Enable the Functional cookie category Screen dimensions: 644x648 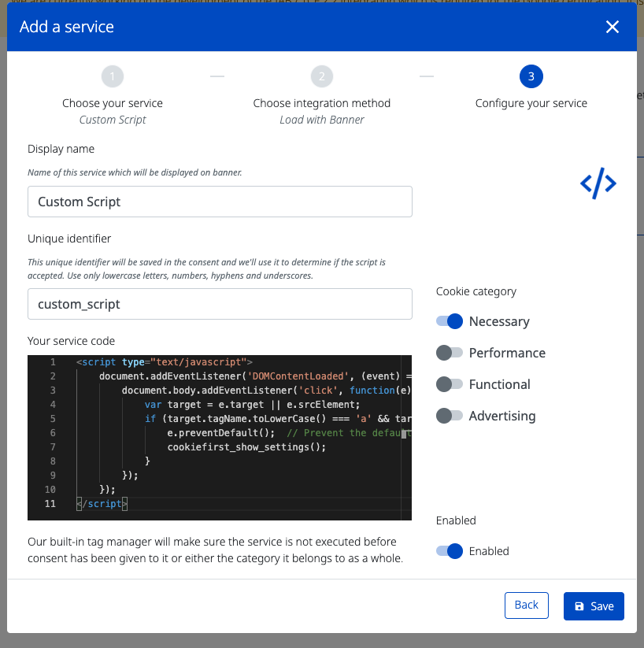(450, 384)
